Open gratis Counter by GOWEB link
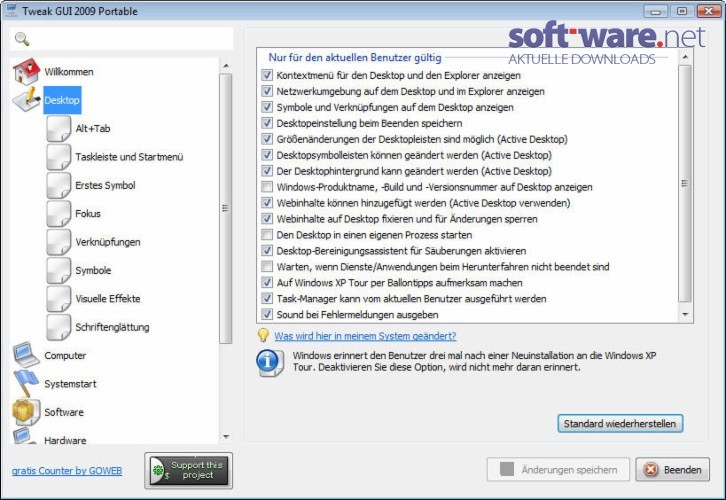The width and height of the screenshot is (726, 500). click(x=67, y=470)
